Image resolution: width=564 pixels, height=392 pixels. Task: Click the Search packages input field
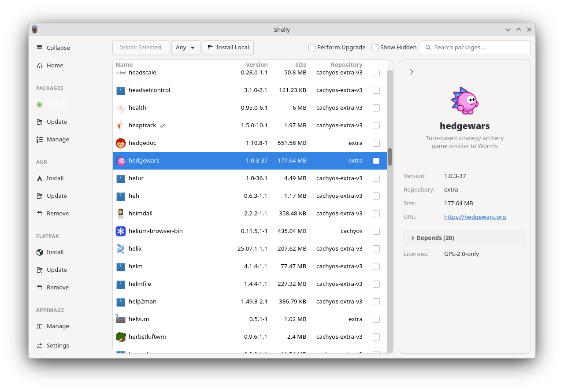pos(476,47)
